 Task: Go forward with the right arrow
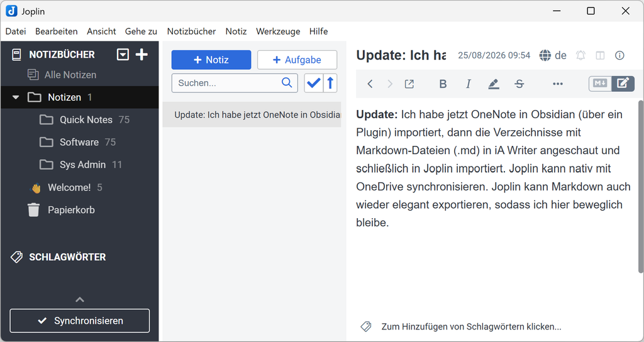coord(390,84)
